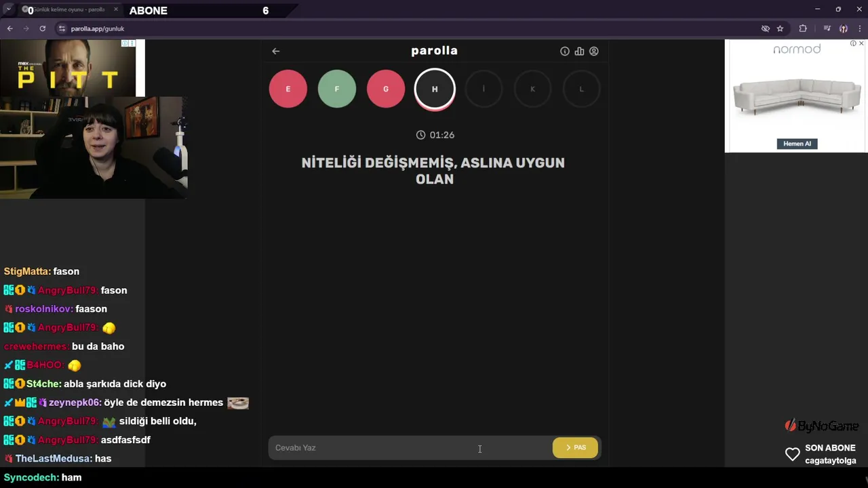The width and height of the screenshot is (868, 488).
Task: Open the Chrome three-dot menu
Action: pyautogui.click(x=859, y=28)
